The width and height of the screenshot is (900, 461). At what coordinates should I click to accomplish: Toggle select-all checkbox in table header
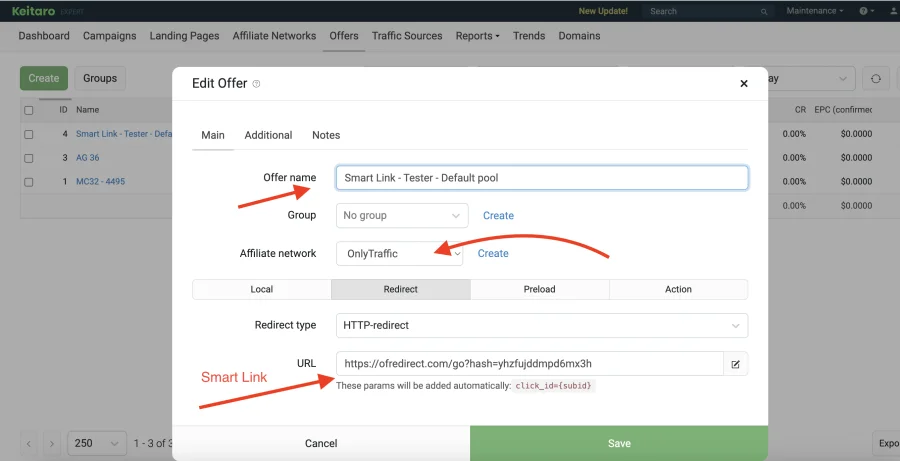click(x=29, y=110)
